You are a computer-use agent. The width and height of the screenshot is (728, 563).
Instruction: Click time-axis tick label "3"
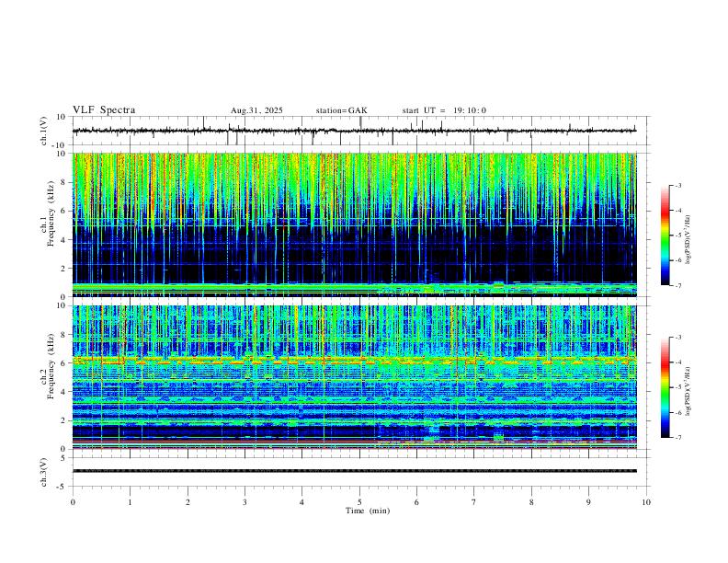coord(245,502)
